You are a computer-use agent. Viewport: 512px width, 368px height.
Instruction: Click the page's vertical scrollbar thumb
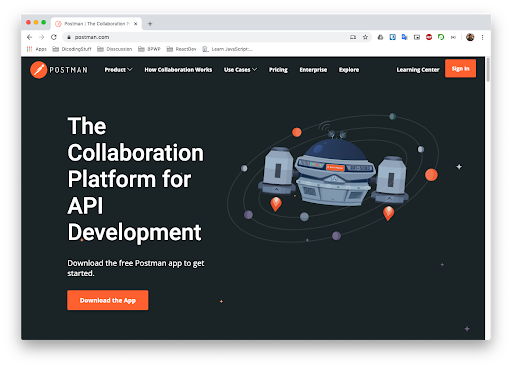pyautogui.click(x=488, y=70)
